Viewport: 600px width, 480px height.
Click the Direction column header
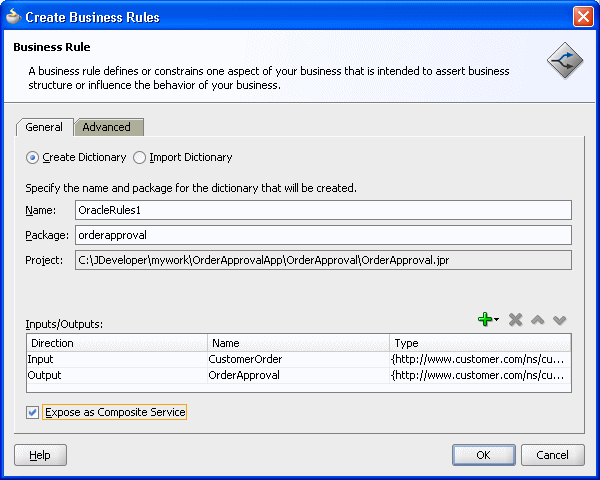pyautogui.click(x=117, y=343)
